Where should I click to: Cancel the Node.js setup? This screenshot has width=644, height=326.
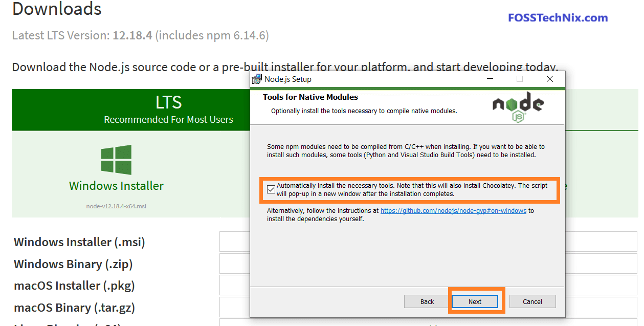tap(532, 301)
